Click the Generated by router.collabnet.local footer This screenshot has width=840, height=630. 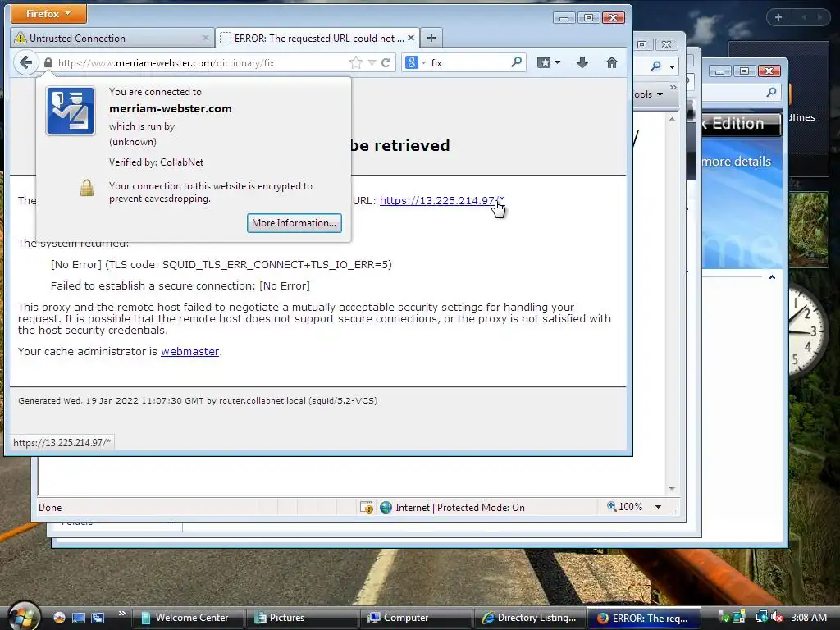click(x=198, y=400)
